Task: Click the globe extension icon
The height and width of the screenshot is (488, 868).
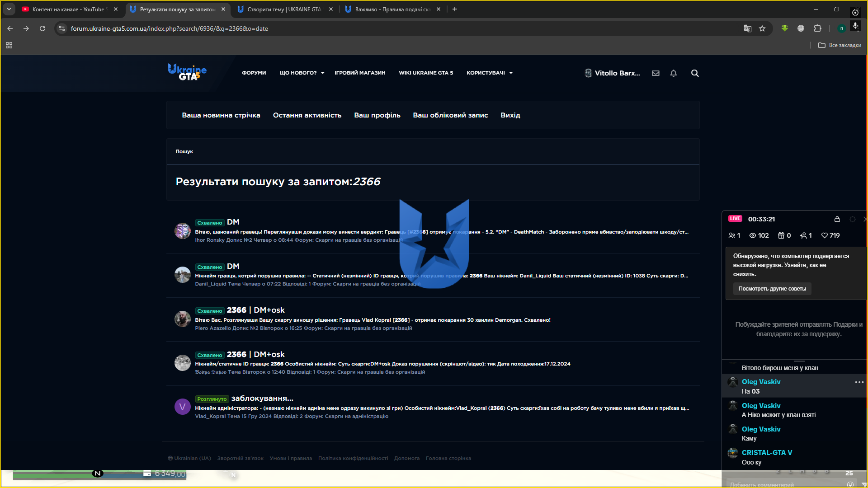Action: click(801, 28)
